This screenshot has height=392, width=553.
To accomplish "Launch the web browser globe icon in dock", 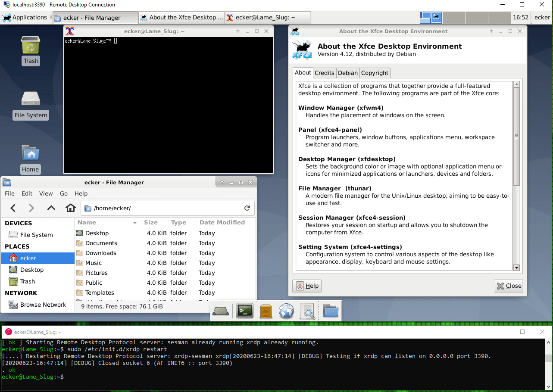I will click(x=286, y=311).
